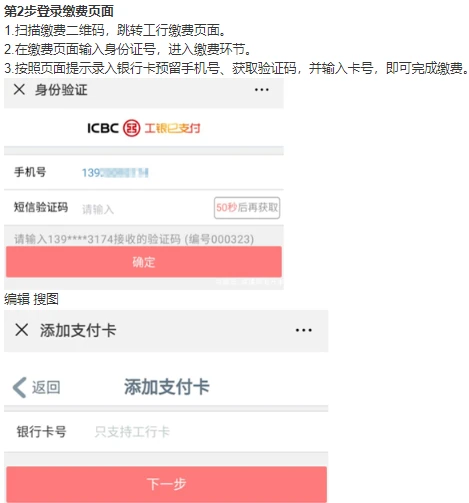The width and height of the screenshot is (469, 503).
Task: Click the 第2步登录缴费页面 heading
Action: 59,11
